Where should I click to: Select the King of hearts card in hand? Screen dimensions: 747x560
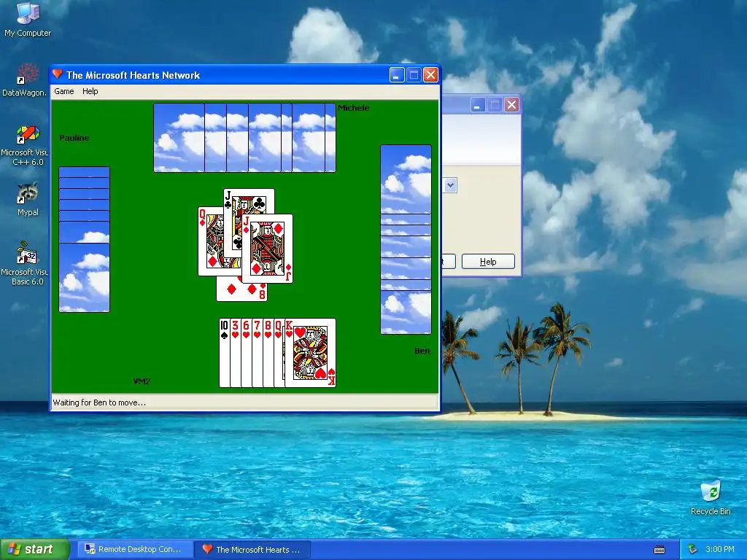(310, 353)
